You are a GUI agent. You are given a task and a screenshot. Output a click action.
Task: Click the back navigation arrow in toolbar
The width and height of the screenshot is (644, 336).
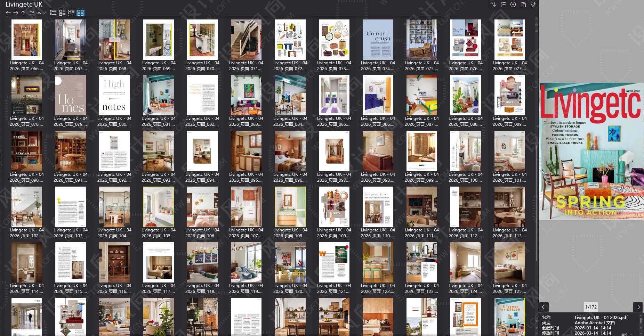point(8,13)
